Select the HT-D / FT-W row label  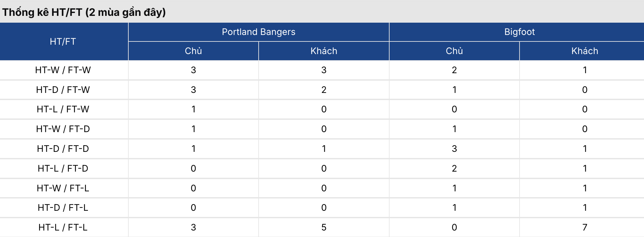click(x=63, y=90)
